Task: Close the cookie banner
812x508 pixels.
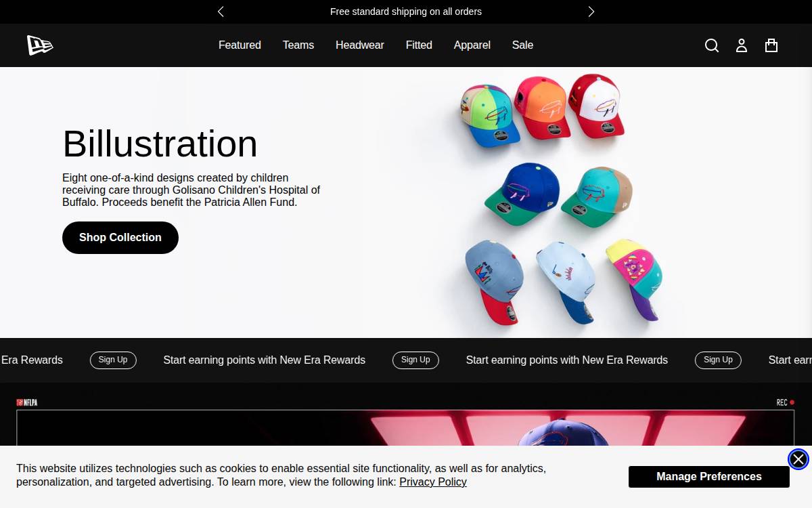Action: click(x=798, y=459)
